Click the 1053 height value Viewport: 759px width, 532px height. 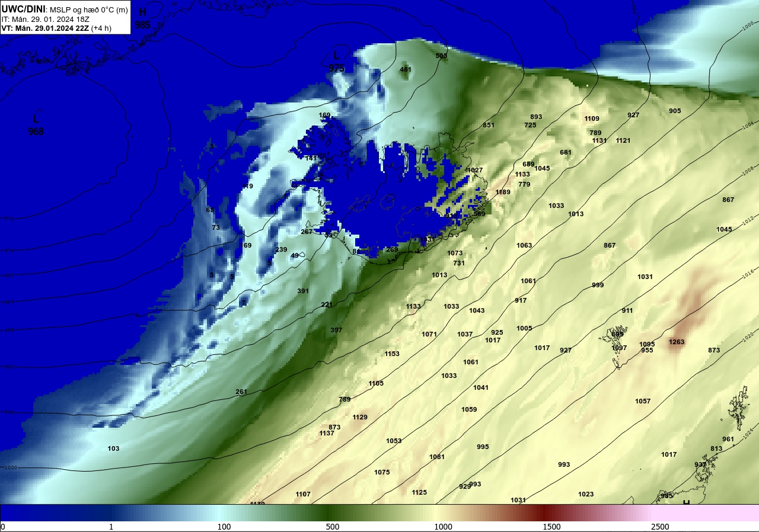pos(394,441)
